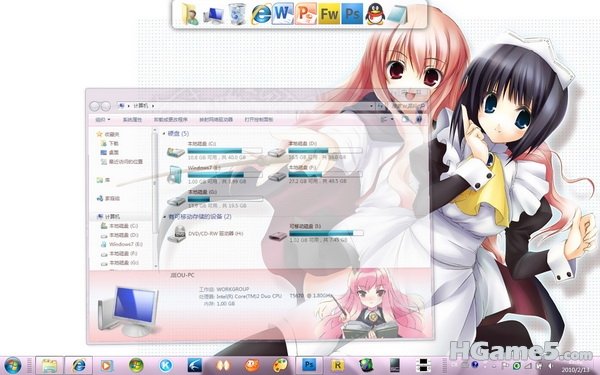The width and height of the screenshot is (600, 375).
Task: Click 卸载或更改程序 (Uninstall program) in toolbar
Action: pos(171,120)
